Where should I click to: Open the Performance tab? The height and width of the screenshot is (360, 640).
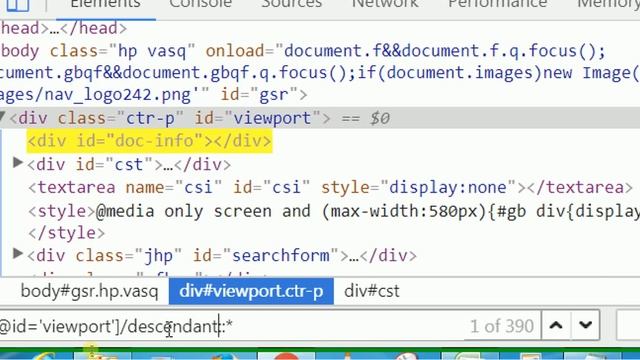pos(498,5)
